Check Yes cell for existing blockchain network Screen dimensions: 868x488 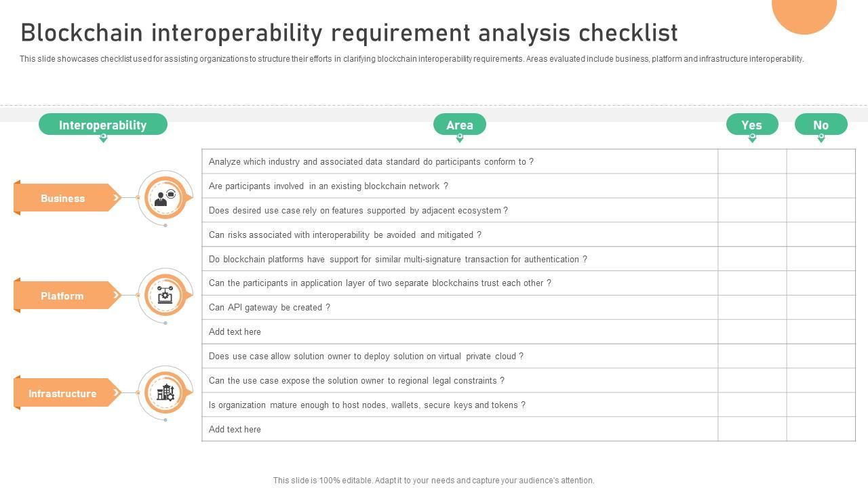pos(752,186)
